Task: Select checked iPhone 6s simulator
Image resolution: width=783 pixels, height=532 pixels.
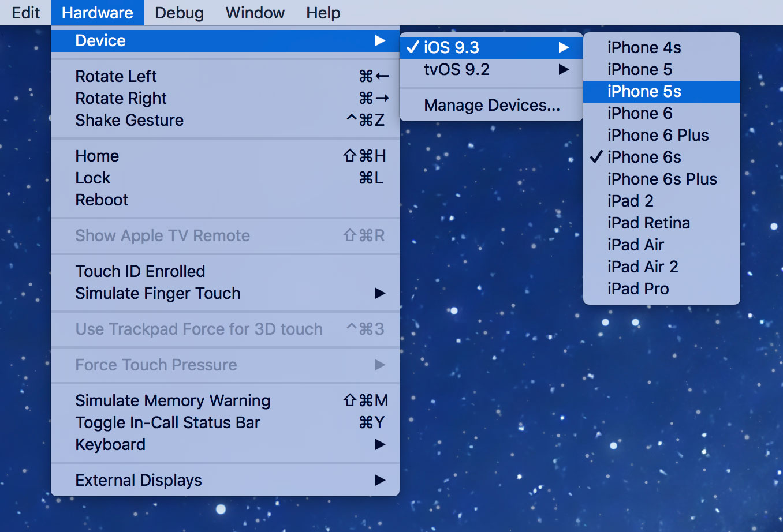Action: [662, 157]
